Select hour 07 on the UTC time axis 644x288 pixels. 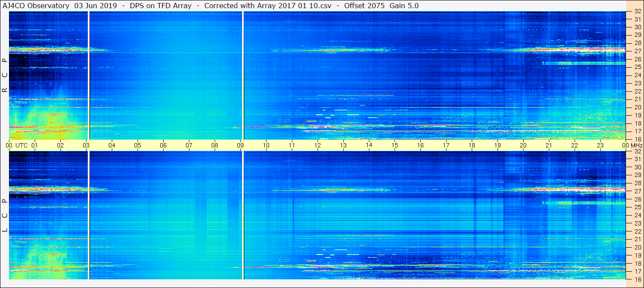189,145
